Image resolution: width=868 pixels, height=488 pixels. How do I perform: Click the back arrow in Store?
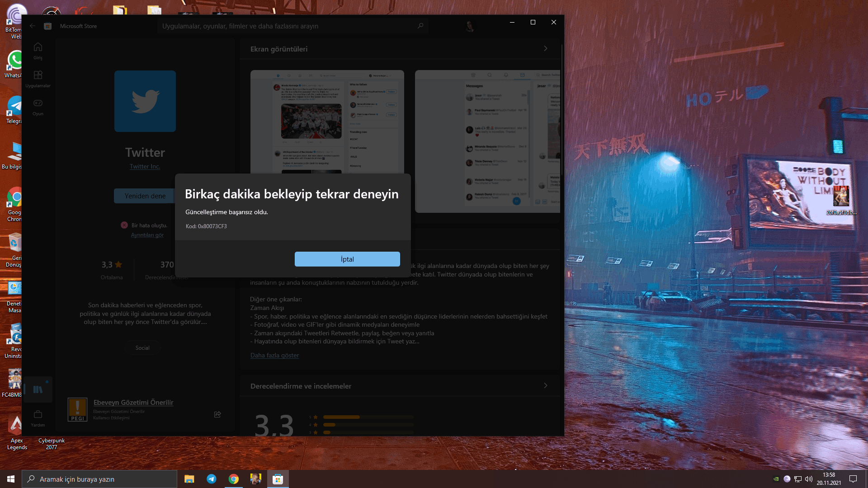(x=33, y=26)
